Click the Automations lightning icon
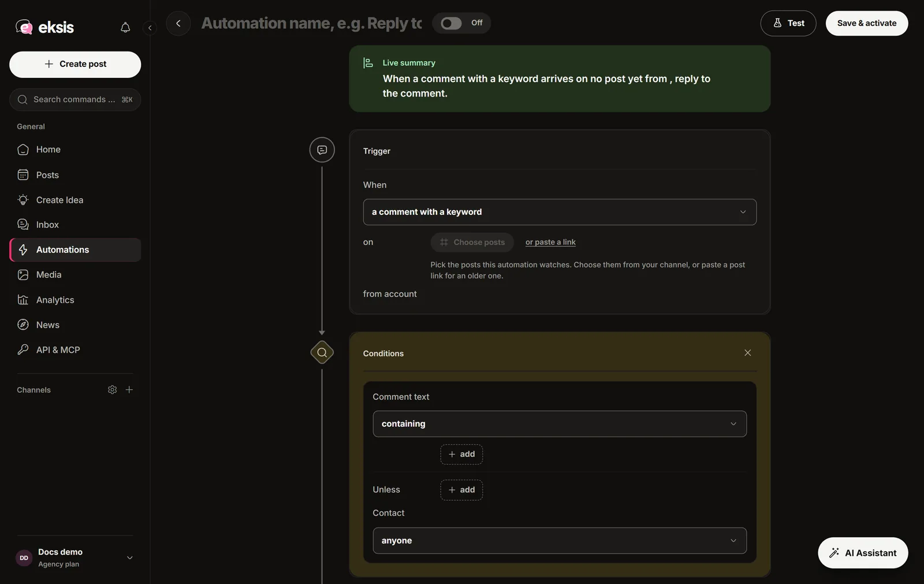The width and height of the screenshot is (924, 584). click(x=23, y=250)
